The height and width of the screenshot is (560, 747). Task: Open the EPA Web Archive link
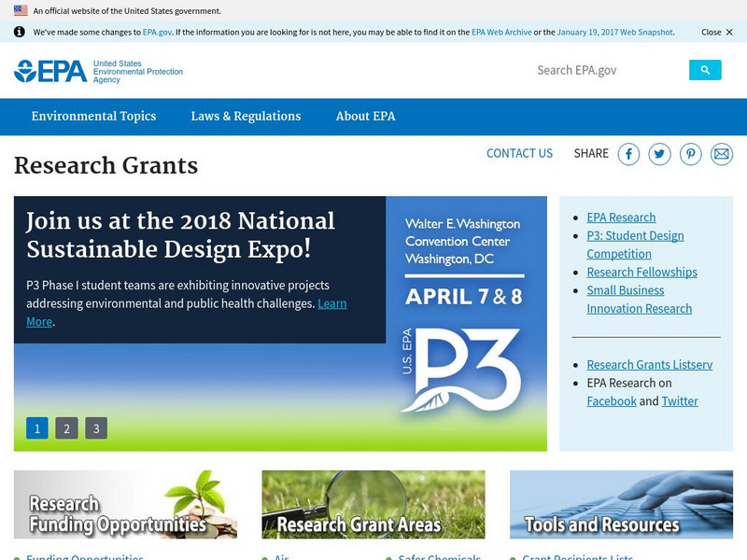[501, 33]
